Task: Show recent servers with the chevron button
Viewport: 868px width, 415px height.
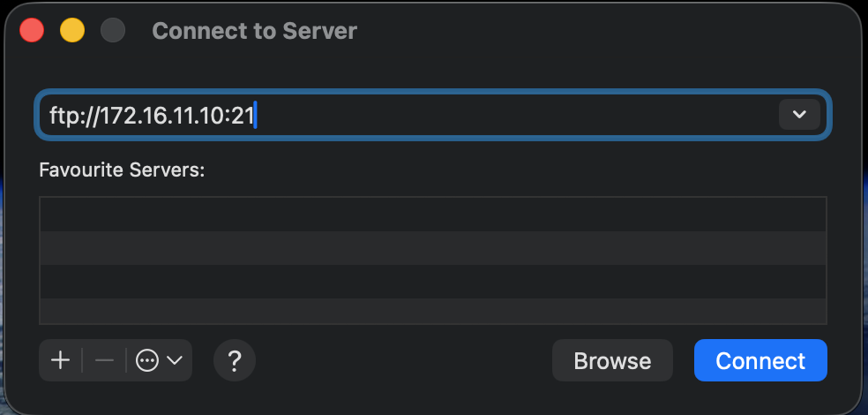Action: tap(799, 115)
